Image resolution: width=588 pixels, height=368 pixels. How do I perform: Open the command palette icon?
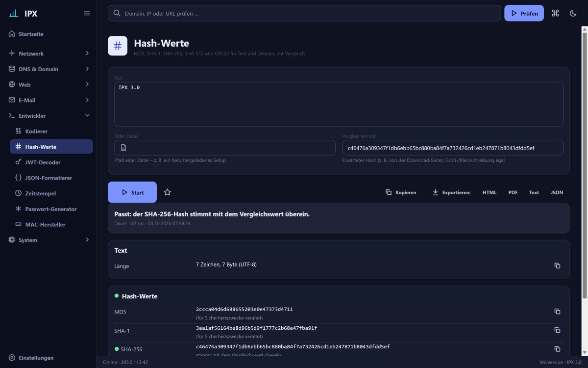point(555,13)
